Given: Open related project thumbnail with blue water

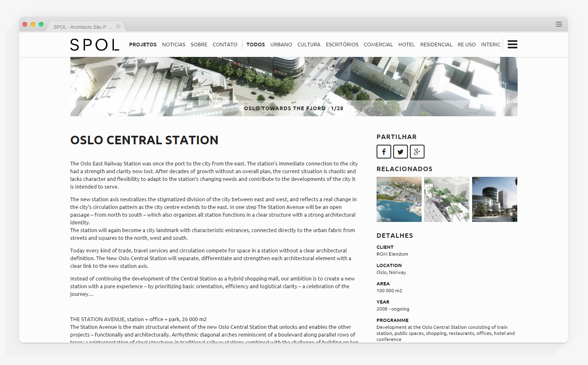Looking at the screenshot, I should 399,199.
